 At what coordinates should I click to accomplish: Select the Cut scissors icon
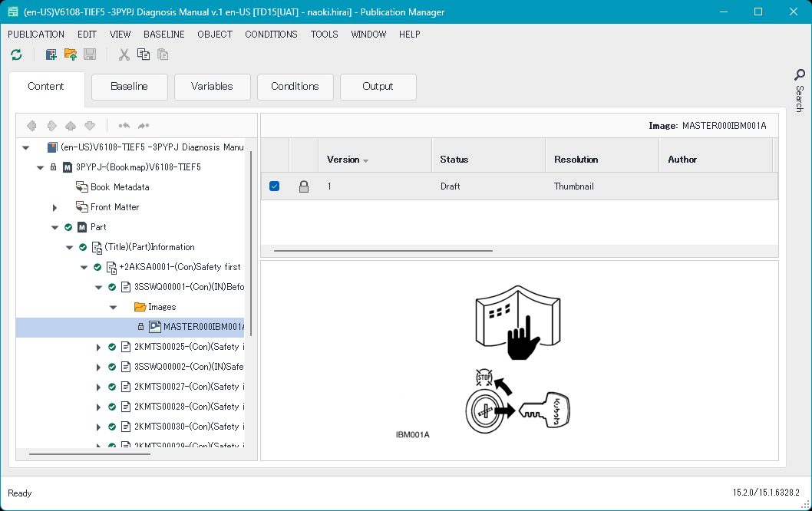coord(124,54)
